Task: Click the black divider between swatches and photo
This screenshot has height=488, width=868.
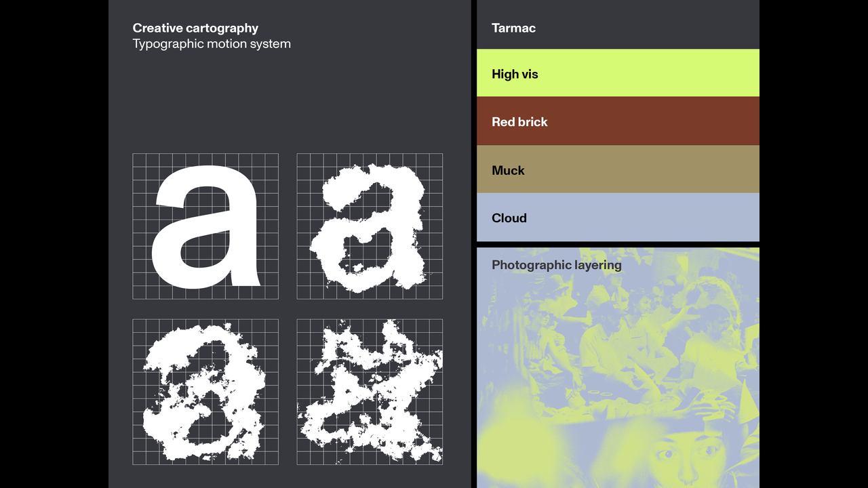Action: click(x=618, y=244)
